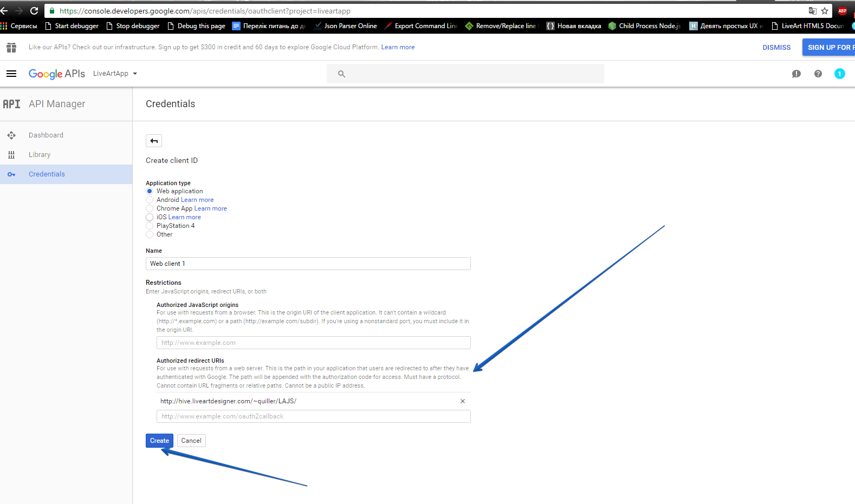Open Library in sidebar
Screen dimensions: 855x504
[x=40, y=155]
